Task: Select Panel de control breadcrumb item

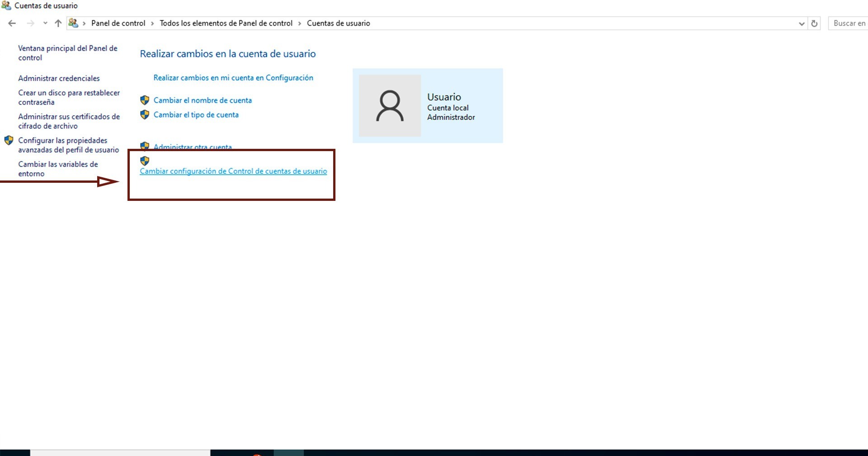Action: 118,24
